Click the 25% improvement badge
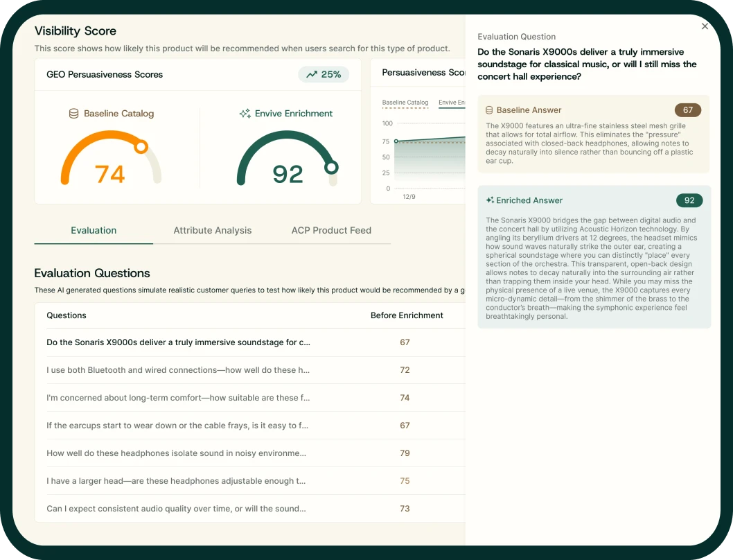733x560 pixels. [x=324, y=74]
